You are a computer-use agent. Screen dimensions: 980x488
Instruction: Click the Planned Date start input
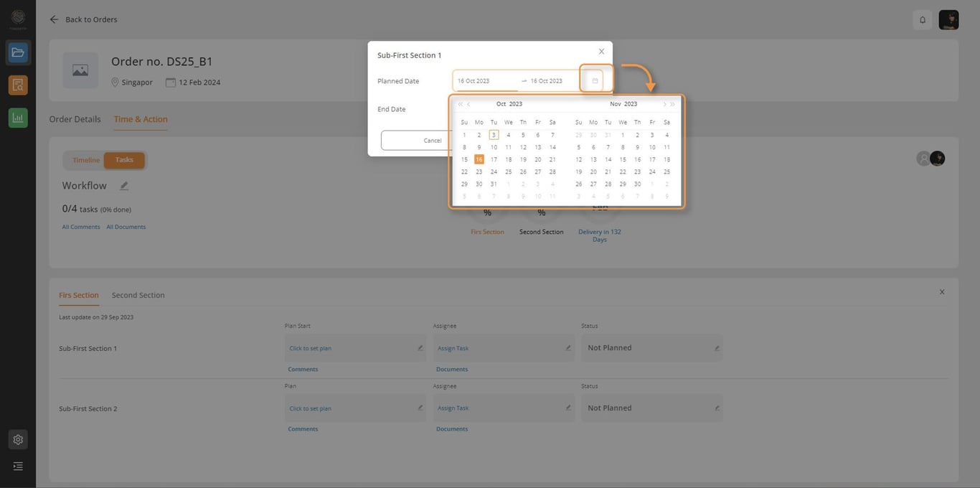pyautogui.click(x=486, y=81)
